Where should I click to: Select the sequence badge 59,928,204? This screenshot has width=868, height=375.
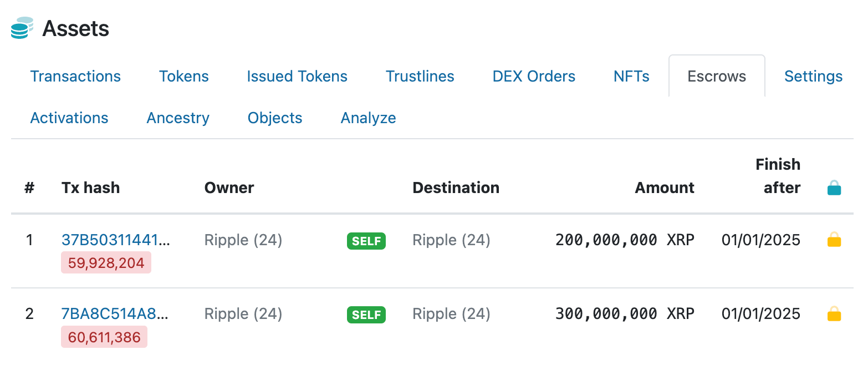pyautogui.click(x=106, y=262)
